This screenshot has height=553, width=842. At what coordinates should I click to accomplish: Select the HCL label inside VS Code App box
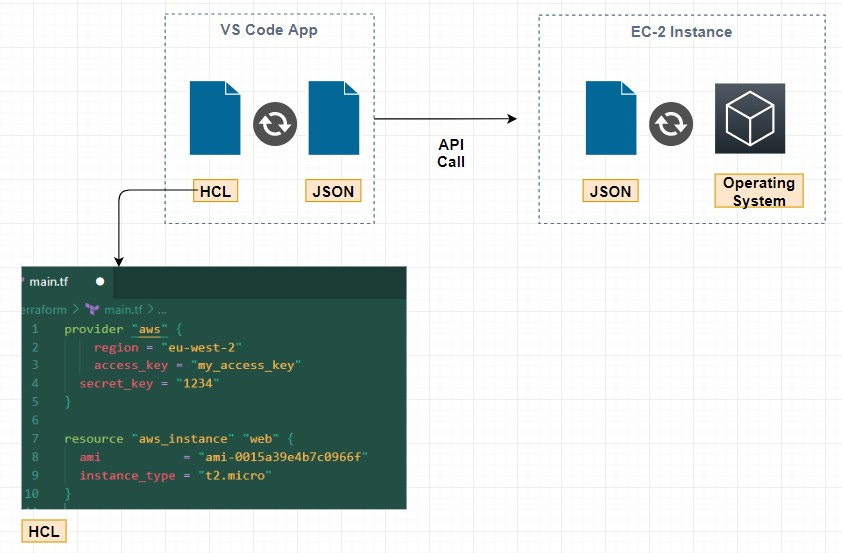tap(215, 191)
